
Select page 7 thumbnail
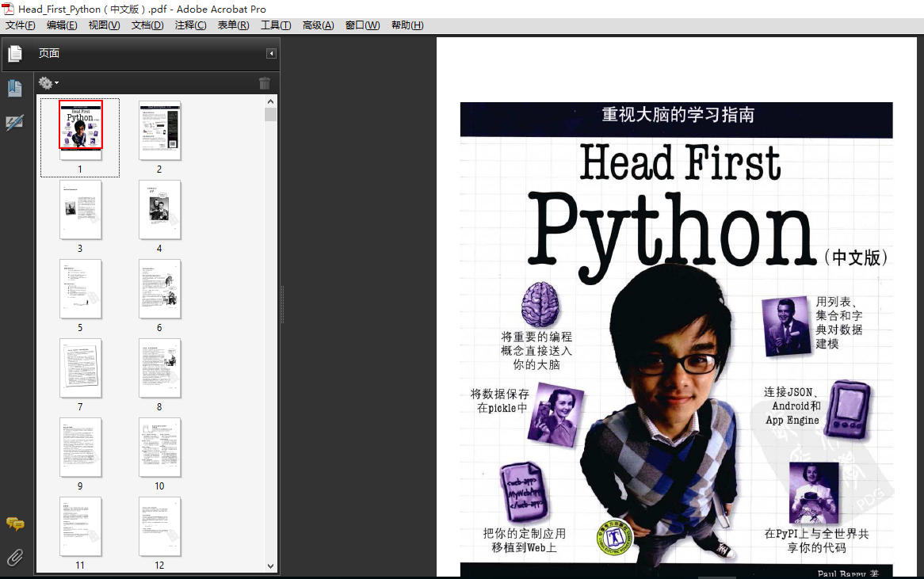click(x=81, y=368)
